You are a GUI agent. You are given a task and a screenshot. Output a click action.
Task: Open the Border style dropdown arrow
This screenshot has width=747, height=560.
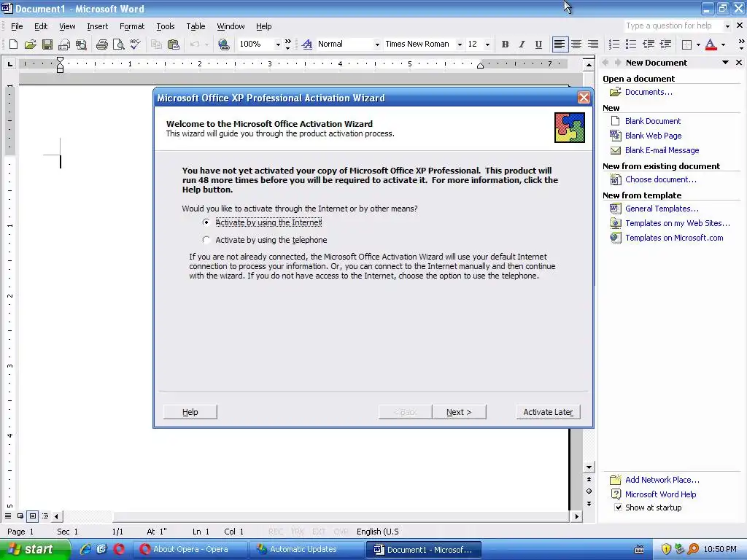[698, 44]
